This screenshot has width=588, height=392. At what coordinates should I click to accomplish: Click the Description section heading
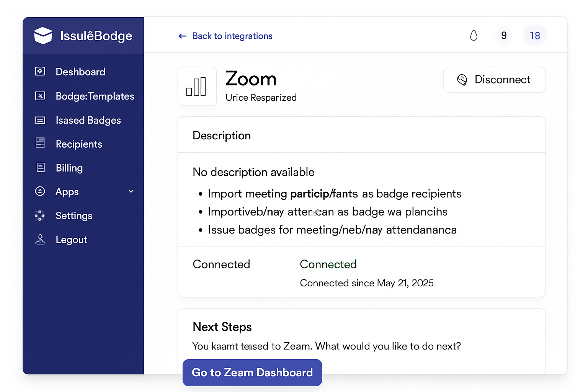222,136
